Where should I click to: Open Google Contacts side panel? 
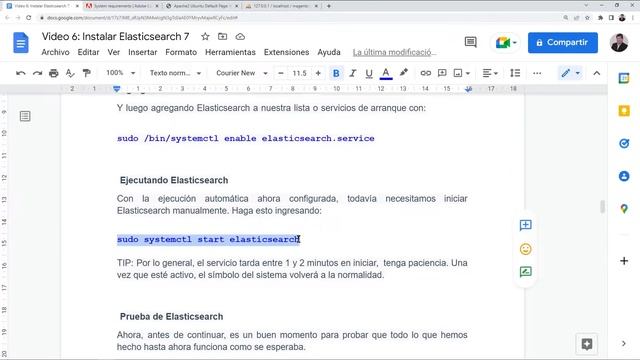tap(624, 176)
